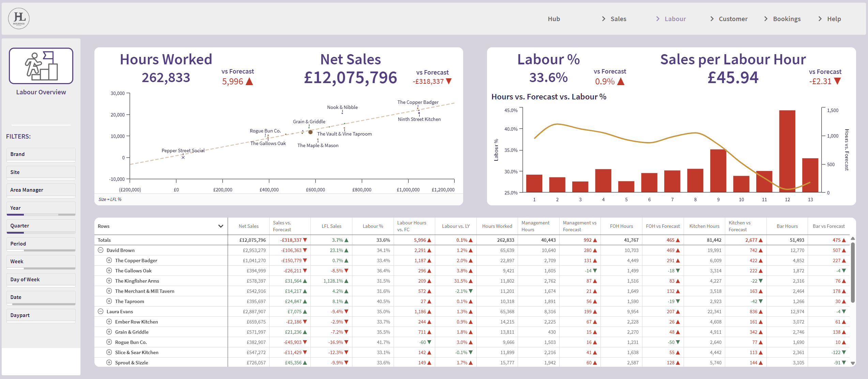The image size is (868, 379).
Task: Expand The Taproom row details
Action: click(x=109, y=301)
